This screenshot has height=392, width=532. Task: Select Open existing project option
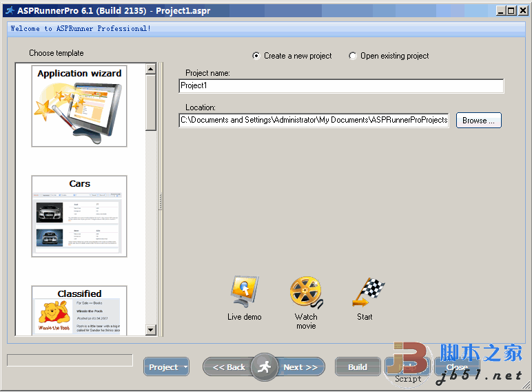[389, 56]
